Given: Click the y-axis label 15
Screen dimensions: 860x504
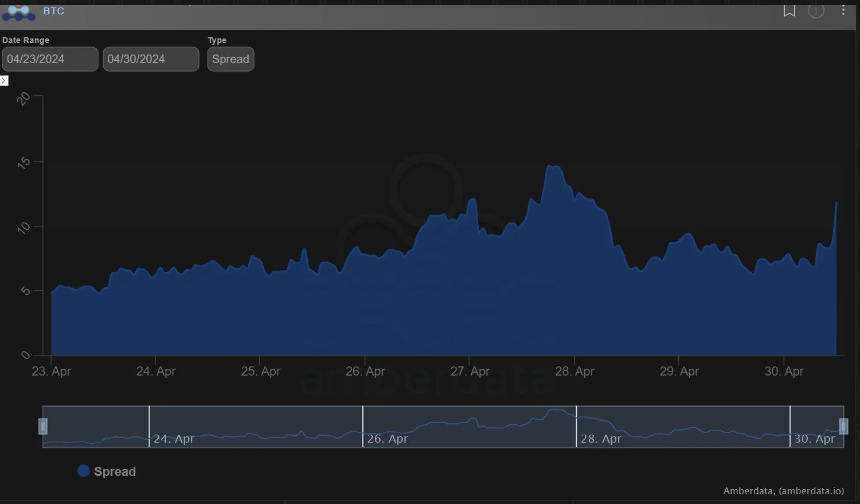Looking at the screenshot, I should point(24,163).
